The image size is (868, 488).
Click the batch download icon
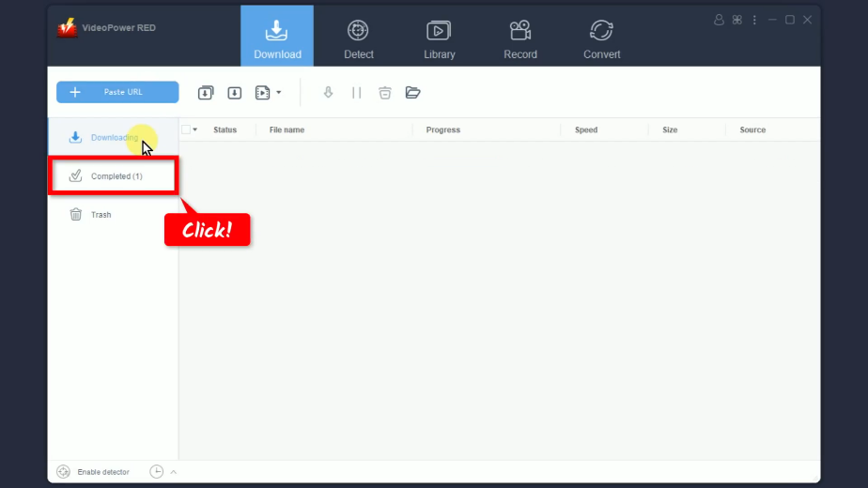pos(206,92)
